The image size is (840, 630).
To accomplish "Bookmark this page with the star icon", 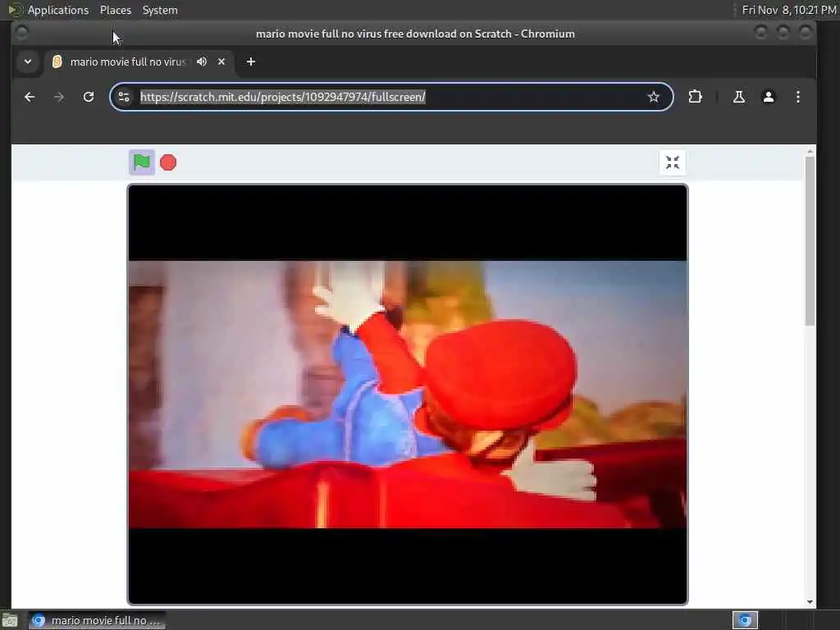I will [653, 97].
